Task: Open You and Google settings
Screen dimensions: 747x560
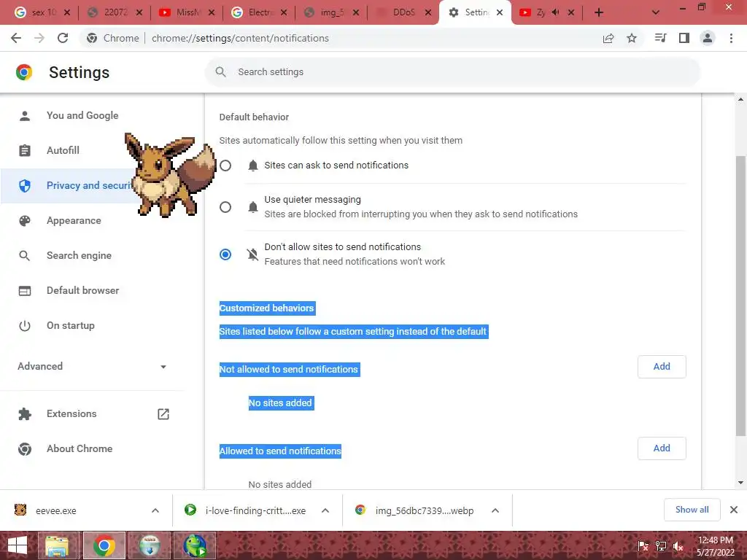Action: point(82,115)
